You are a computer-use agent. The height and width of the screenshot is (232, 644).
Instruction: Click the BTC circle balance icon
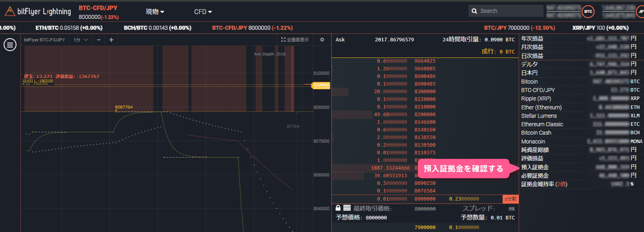pos(588,12)
